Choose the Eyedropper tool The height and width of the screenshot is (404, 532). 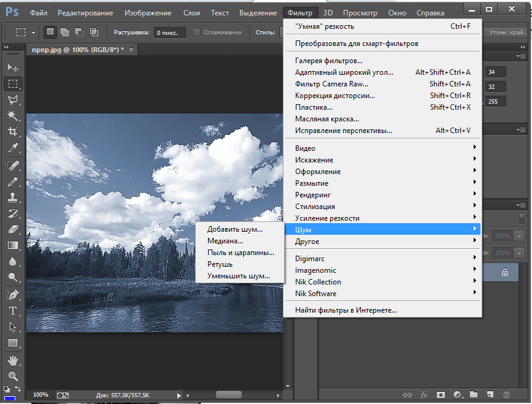pos(12,148)
